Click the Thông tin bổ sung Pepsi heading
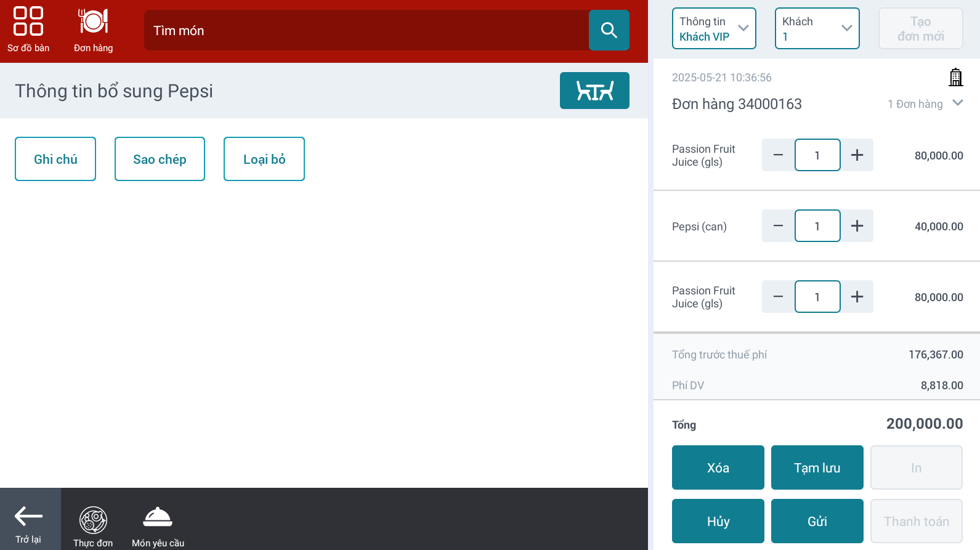The height and width of the screenshot is (550, 980). point(114,91)
